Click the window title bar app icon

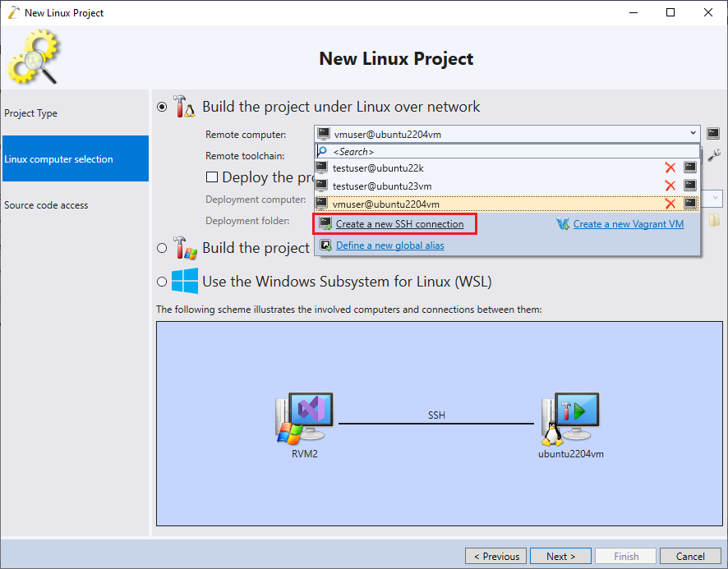[14, 12]
